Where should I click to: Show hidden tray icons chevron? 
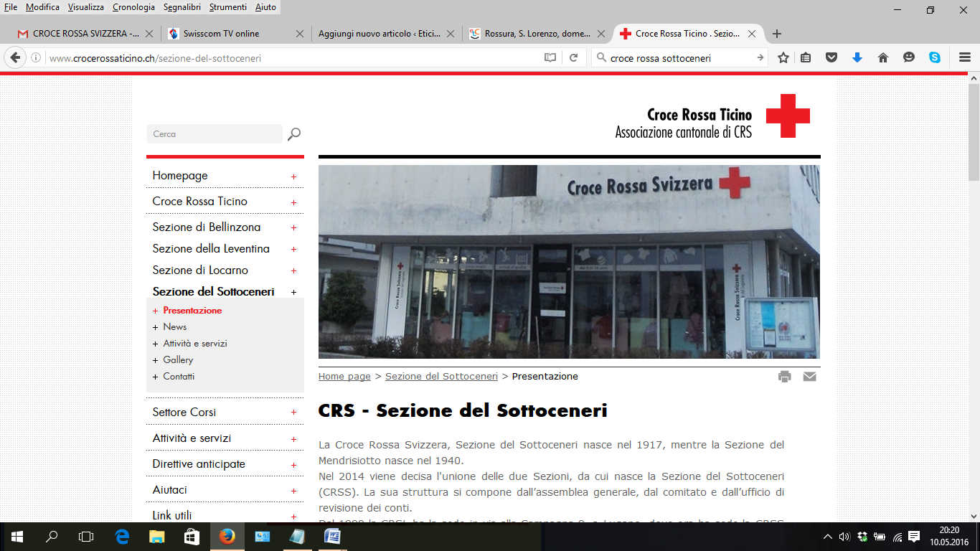pos(827,537)
